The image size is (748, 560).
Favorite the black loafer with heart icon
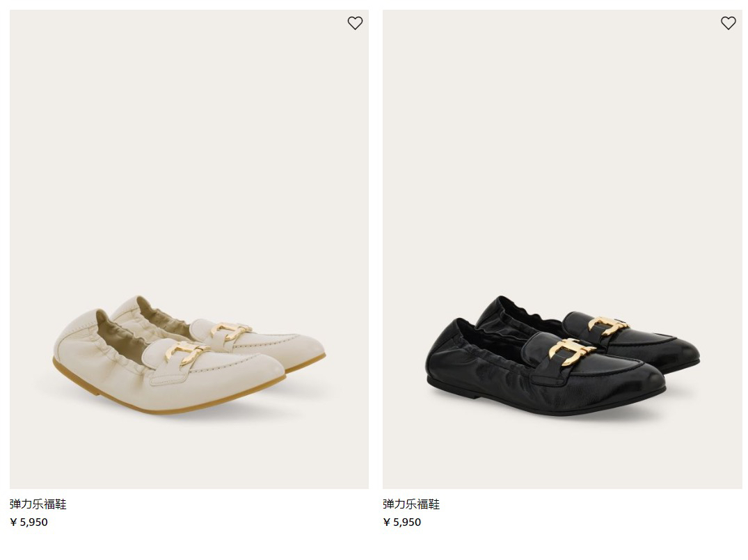pos(728,23)
